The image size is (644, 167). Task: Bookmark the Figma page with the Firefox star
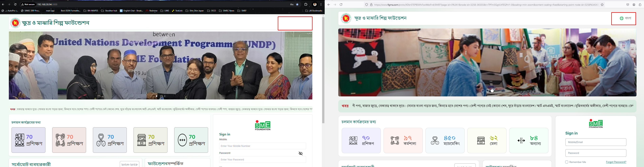602,5
